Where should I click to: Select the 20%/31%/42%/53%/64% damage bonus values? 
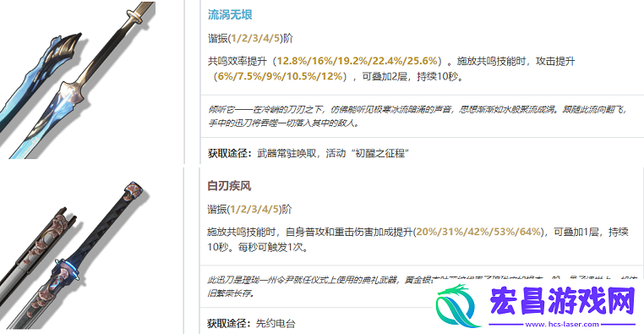click(478, 232)
